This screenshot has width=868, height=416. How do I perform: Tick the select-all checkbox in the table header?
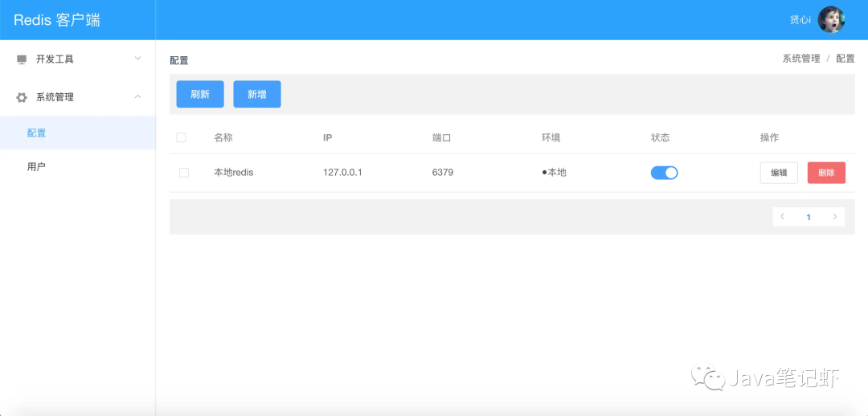pos(181,138)
